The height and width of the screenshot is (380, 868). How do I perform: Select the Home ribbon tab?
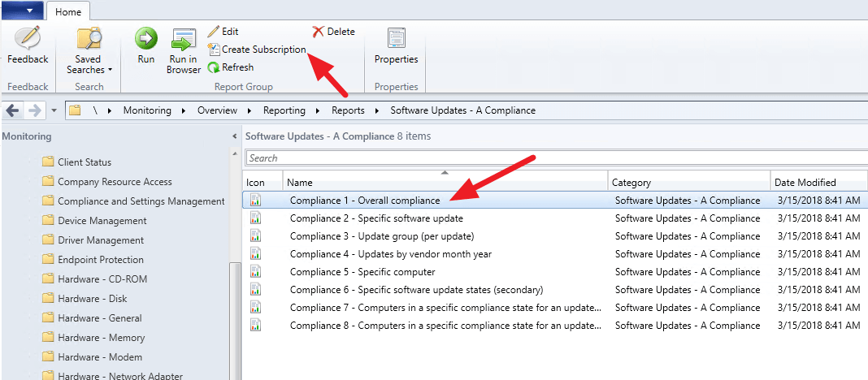pos(68,11)
